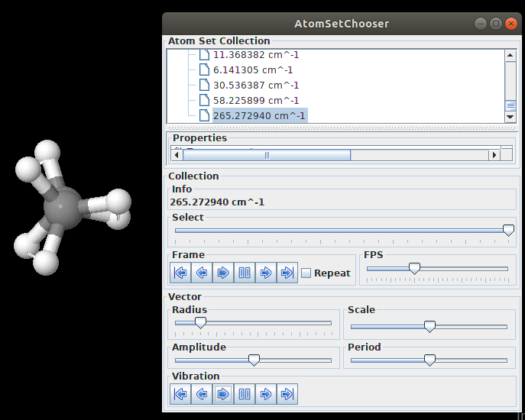
Task: Jump to last frame in Frame controls
Action: point(287,273)
